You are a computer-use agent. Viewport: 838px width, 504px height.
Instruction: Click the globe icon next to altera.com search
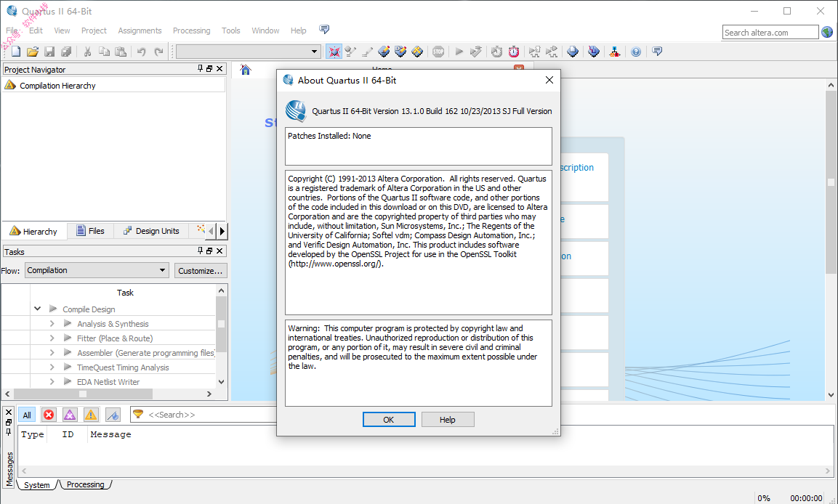click(x=827, y=32)
